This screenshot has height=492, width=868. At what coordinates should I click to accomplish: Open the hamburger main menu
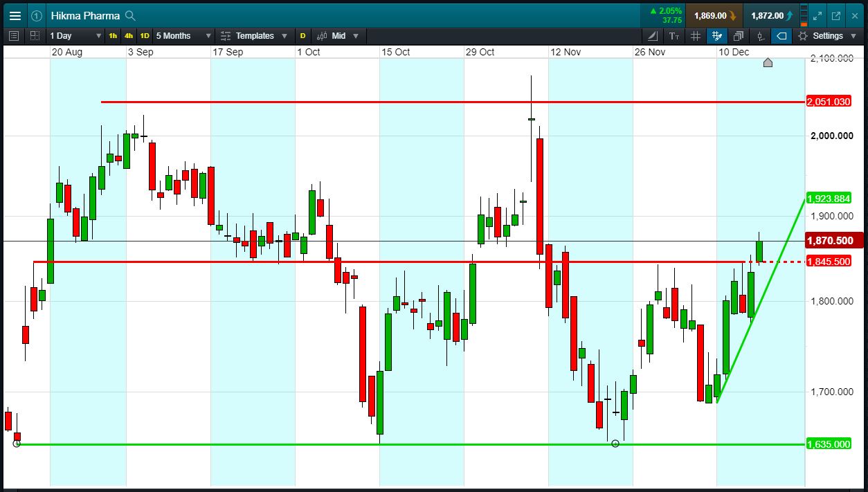click(x=15, y=15)
